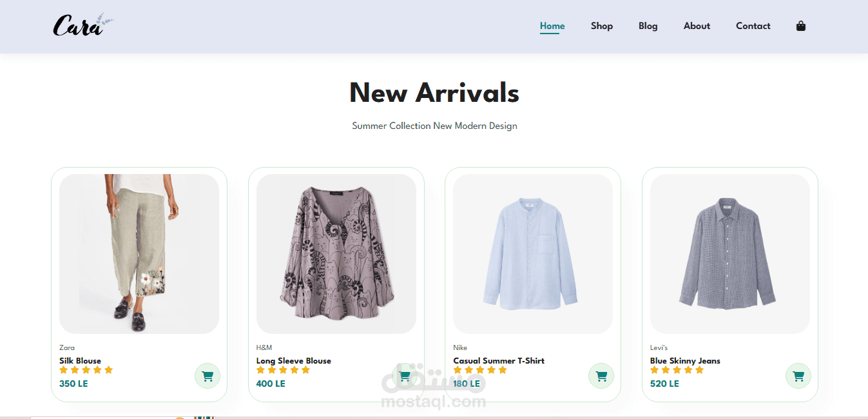Open the Silk Blouse product image
This screenshot has height=419, width=868.
click(x=139, y=253)
